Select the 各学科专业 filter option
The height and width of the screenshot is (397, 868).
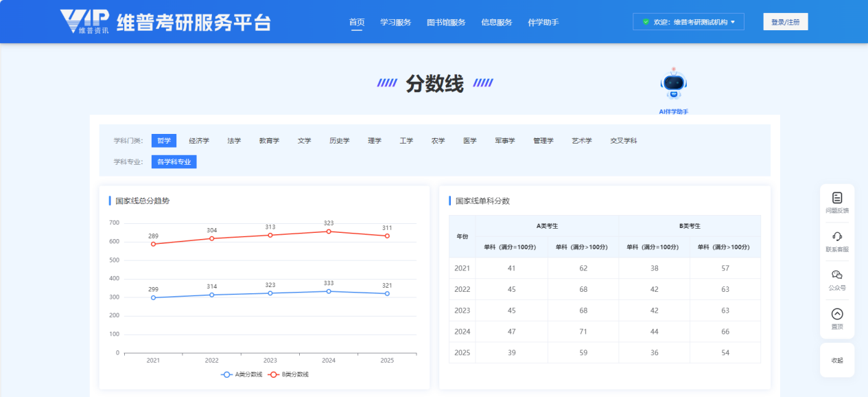[x=174, y=162]
